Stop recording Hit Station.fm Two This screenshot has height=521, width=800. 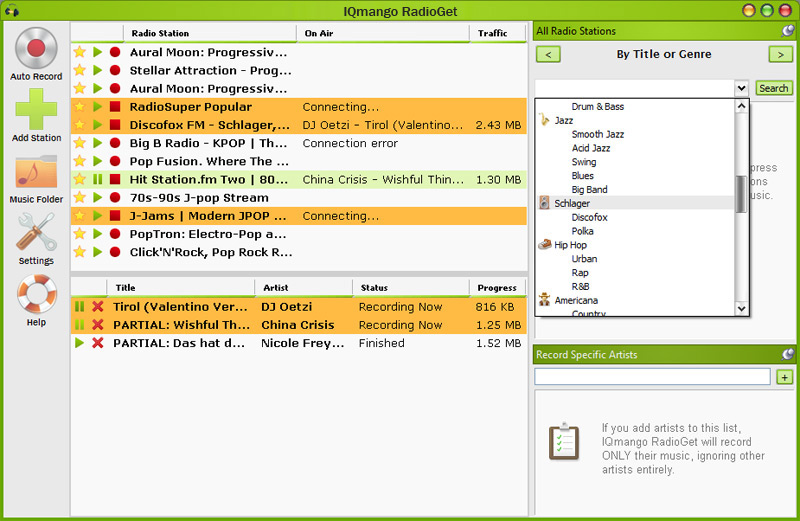(115, 179)
